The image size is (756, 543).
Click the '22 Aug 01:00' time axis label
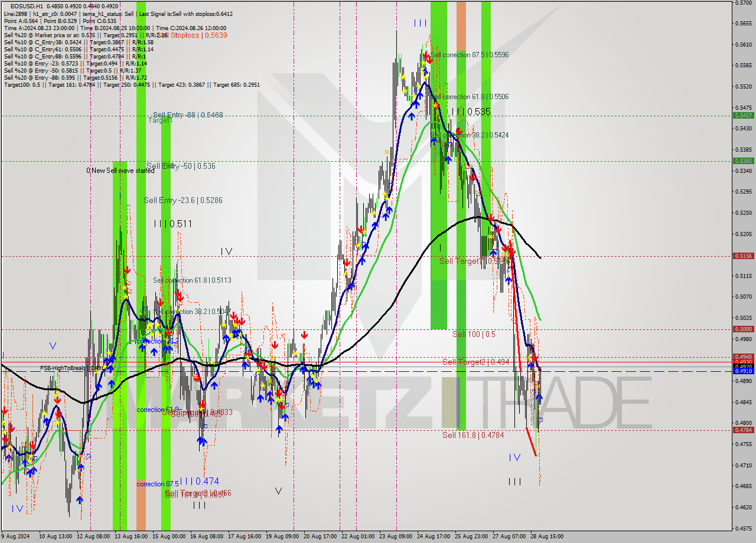[357, 537]
